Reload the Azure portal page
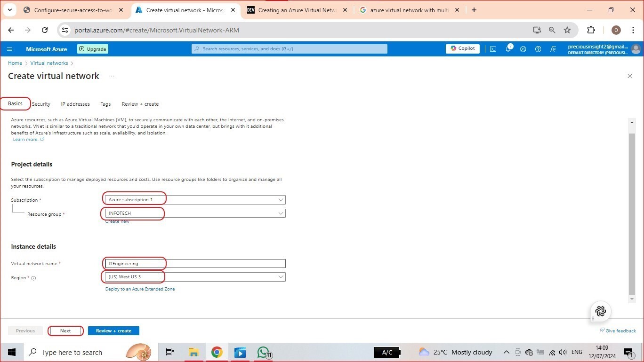This screenshot has height=362, width=644. point(45,30)
